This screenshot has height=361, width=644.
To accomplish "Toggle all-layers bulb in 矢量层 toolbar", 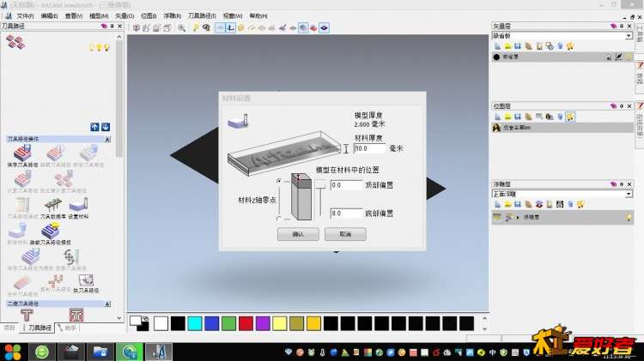I will [570, 46].
